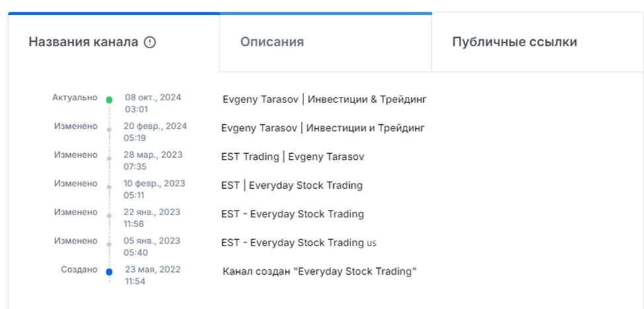
Task: Select 'EST | Everyday Stock Trading' entry
Action: click(x=292, y=185)
